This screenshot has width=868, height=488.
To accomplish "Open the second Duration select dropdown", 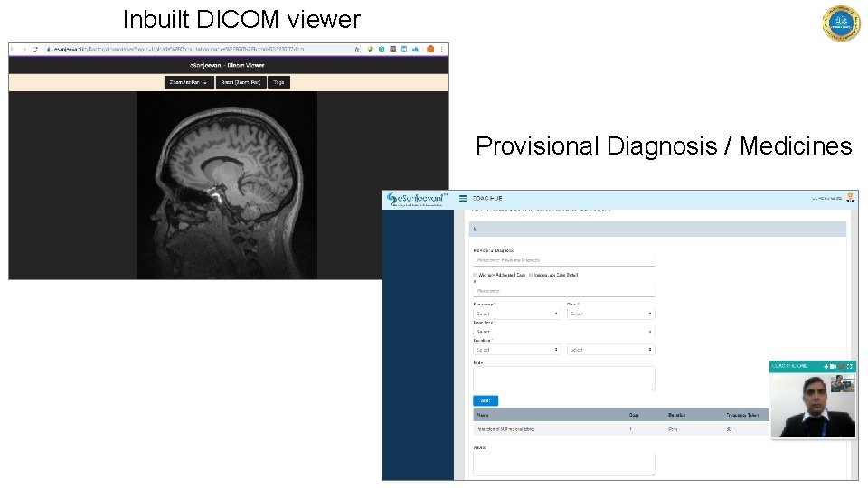I will tap(610, 350).
